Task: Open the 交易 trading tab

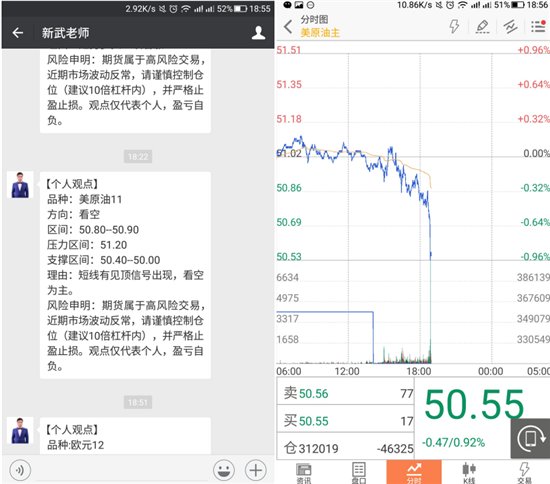Action: pos(524,472)
